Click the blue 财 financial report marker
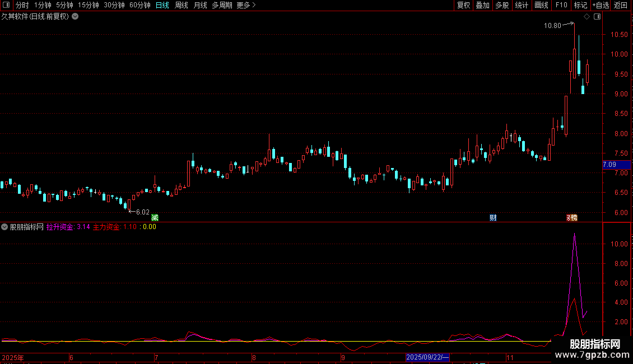 (x=493, y=218)
